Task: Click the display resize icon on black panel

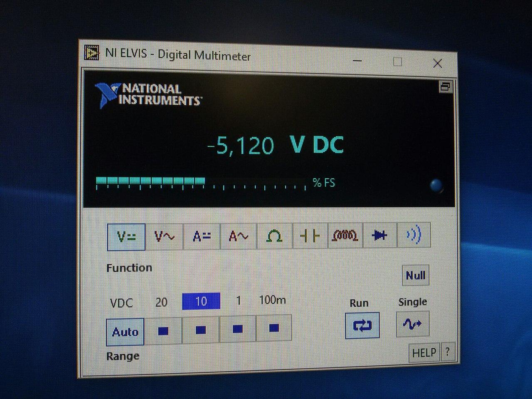Action: point(445,87)
